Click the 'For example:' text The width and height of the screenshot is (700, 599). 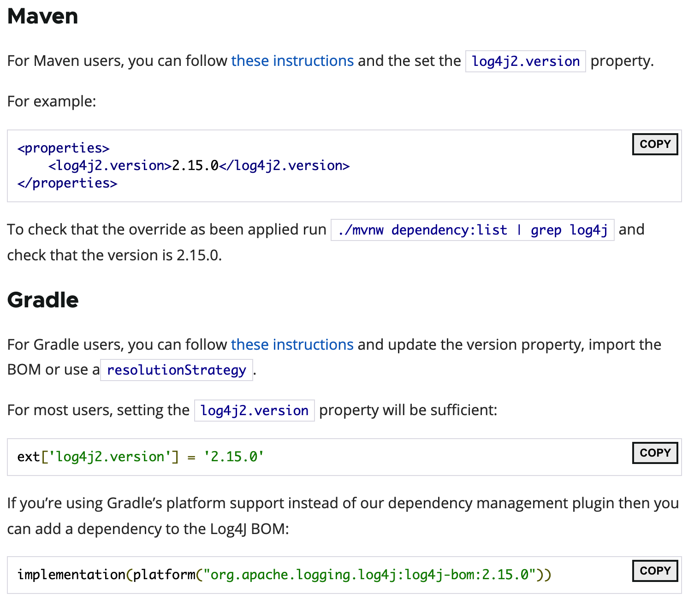(52, 101)
